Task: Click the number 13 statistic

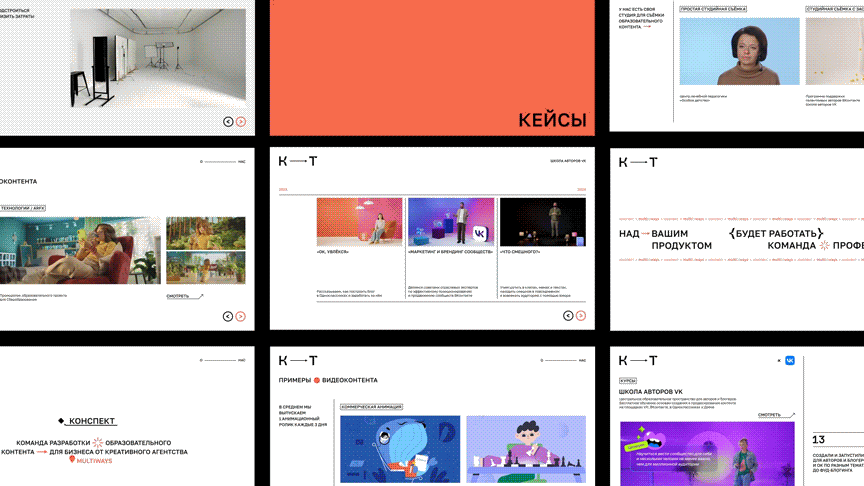Action: point(818,439)
